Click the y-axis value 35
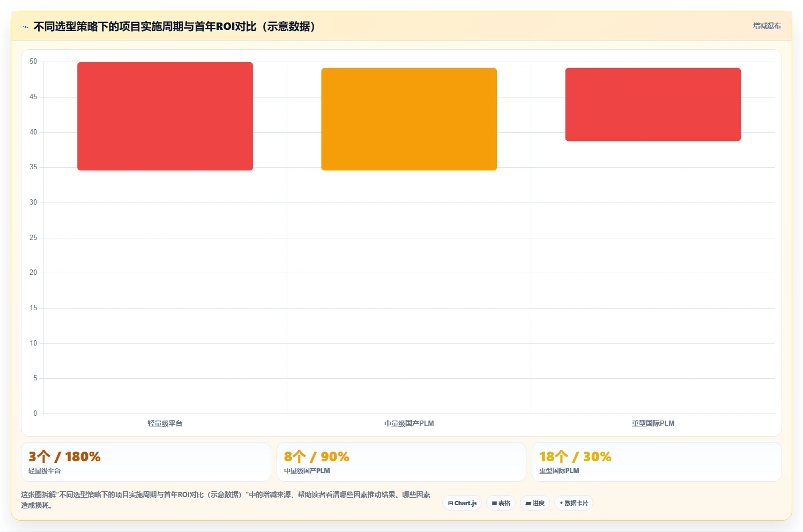Screen dimensions: 803x532 pyautogui.click(x=33, y=167)
